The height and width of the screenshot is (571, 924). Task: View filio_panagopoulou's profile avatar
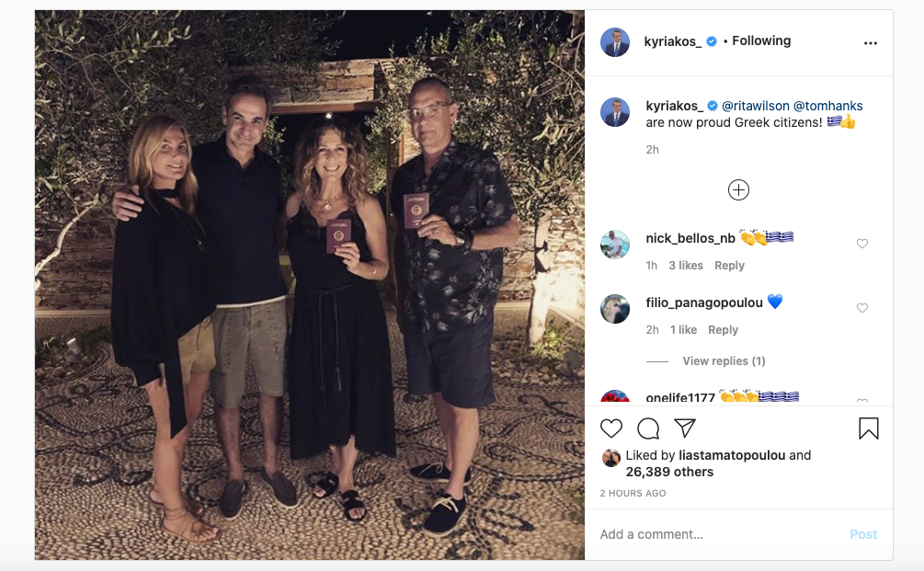(x=615, y=309)
